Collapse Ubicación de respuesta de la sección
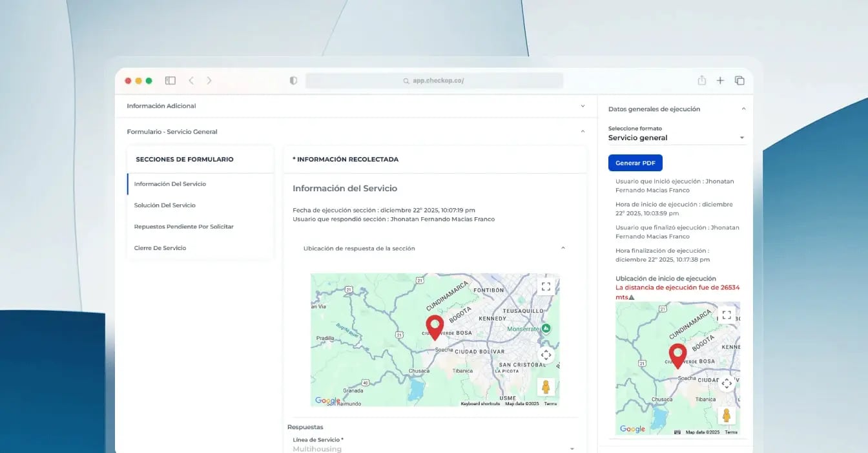This screenshot has height=453, width=868. coord(563,248)
